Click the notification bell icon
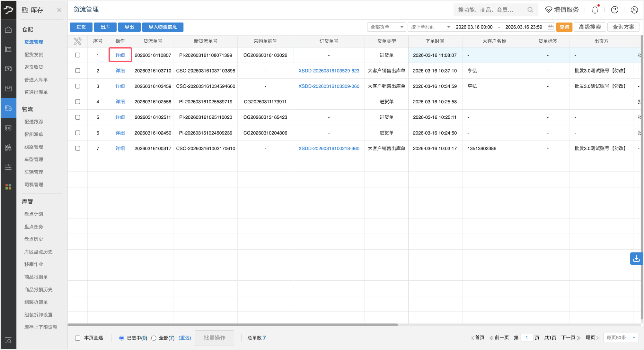 tap(595, 10)
